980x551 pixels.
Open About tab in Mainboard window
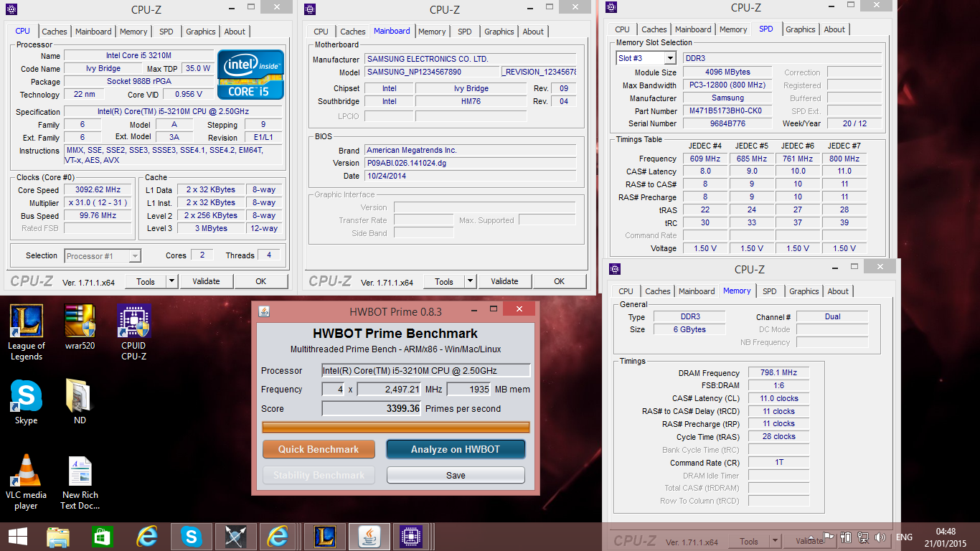[x=533, y=32]
